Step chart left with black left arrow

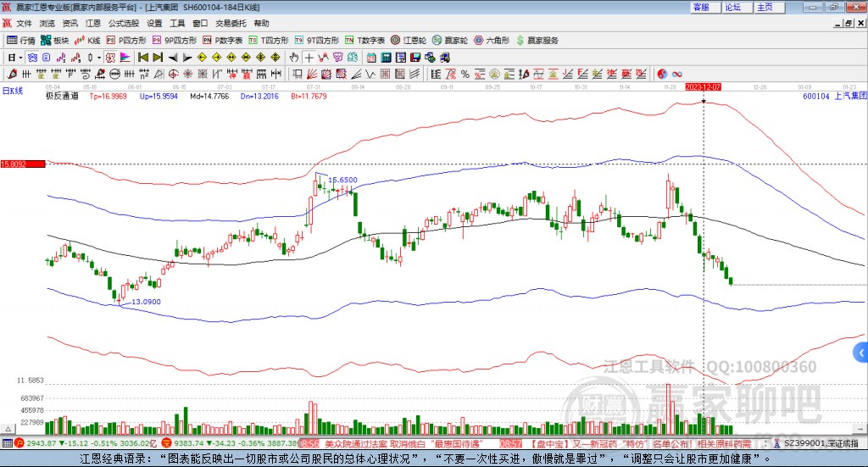click(x=173, y=58)
